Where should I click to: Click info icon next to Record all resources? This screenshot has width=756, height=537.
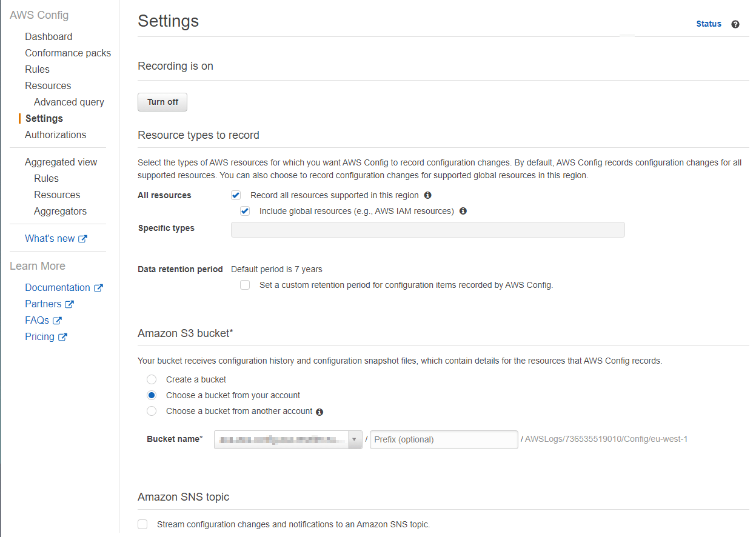[x=427, y=195]
